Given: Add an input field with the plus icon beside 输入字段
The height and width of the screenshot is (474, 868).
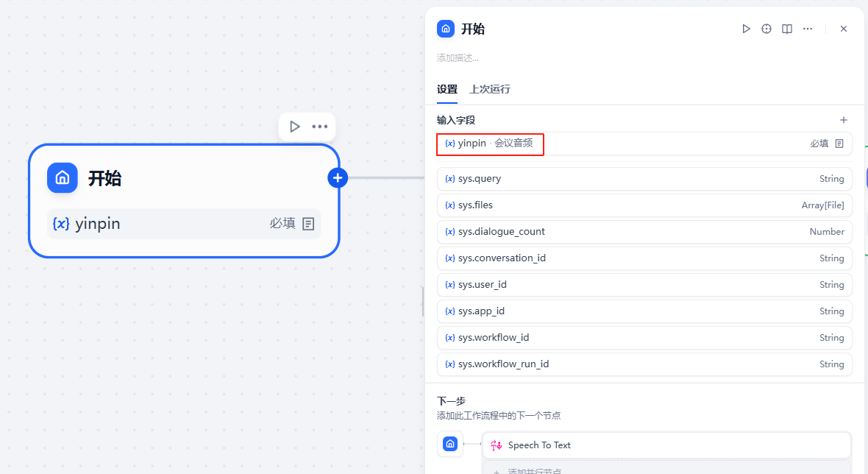Looking at the screenshot, I should point(844,120).
